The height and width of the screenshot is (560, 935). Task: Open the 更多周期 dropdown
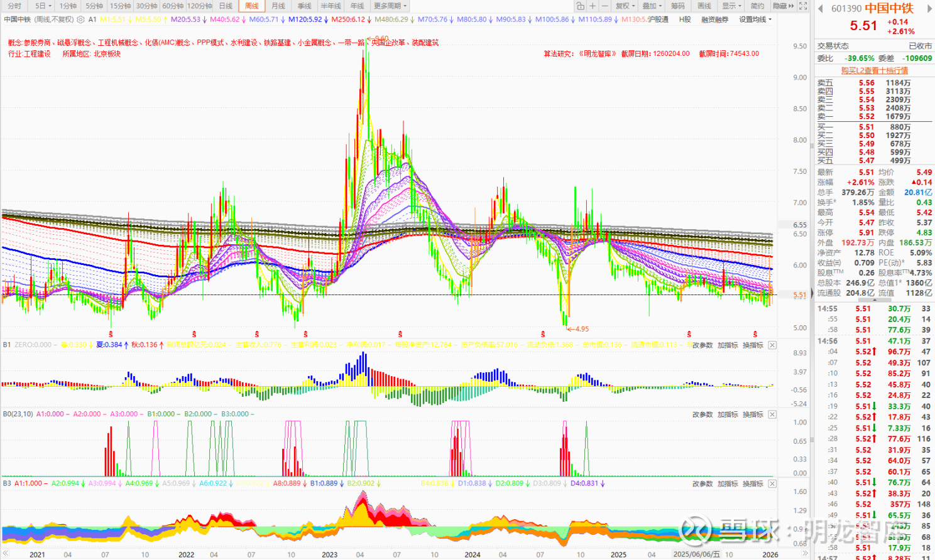click(x=390, y=6)
